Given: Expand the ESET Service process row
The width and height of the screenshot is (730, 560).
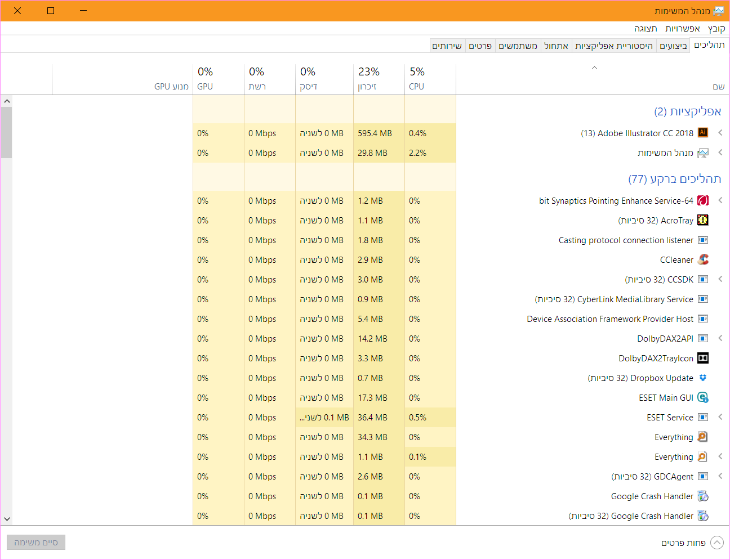Looking at the screenshot, I should (720, 417).
